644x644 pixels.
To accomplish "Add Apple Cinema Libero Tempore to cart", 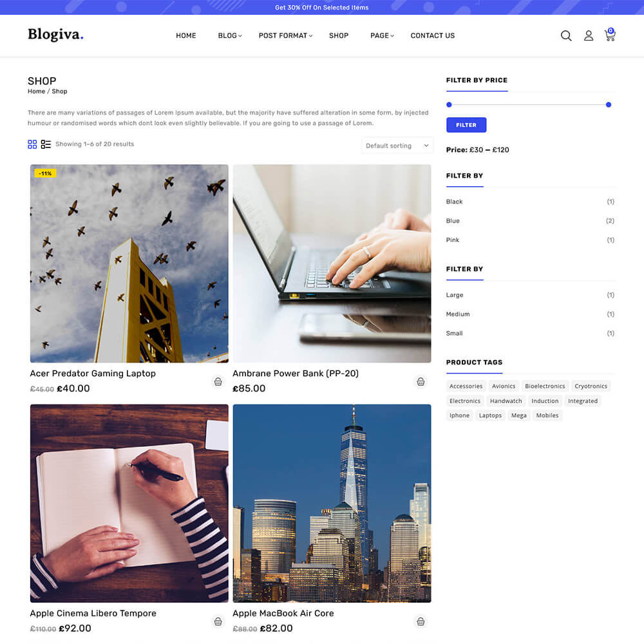I will 218,621.
